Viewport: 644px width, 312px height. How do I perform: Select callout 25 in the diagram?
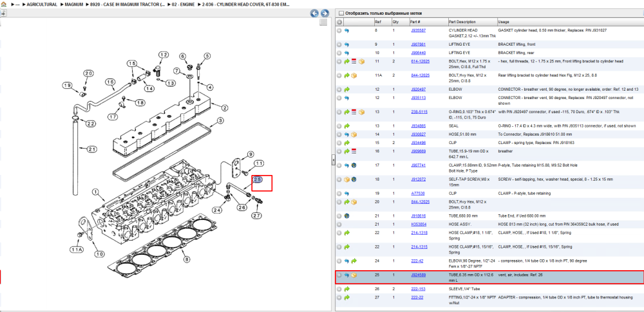pos(258,180)
